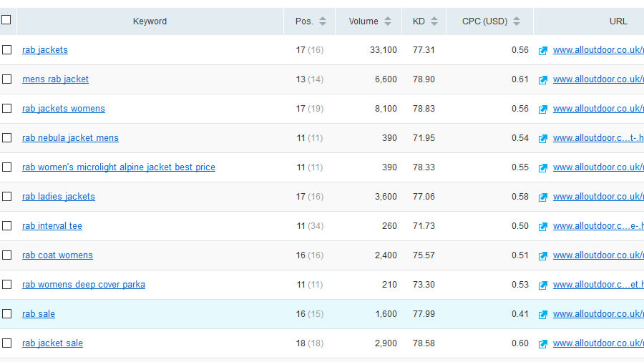Open the rab ladies jackets keyword link
644x362 pixels.
pos(59,196)
